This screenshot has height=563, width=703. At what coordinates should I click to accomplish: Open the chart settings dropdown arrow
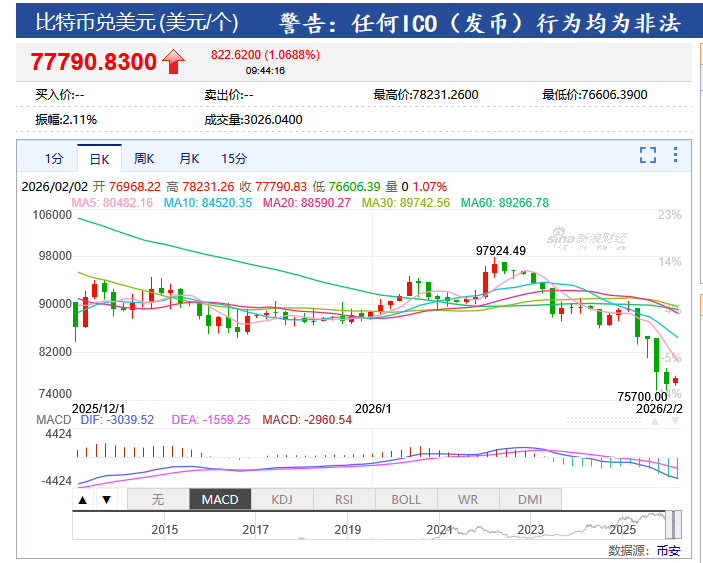[676, 155]
